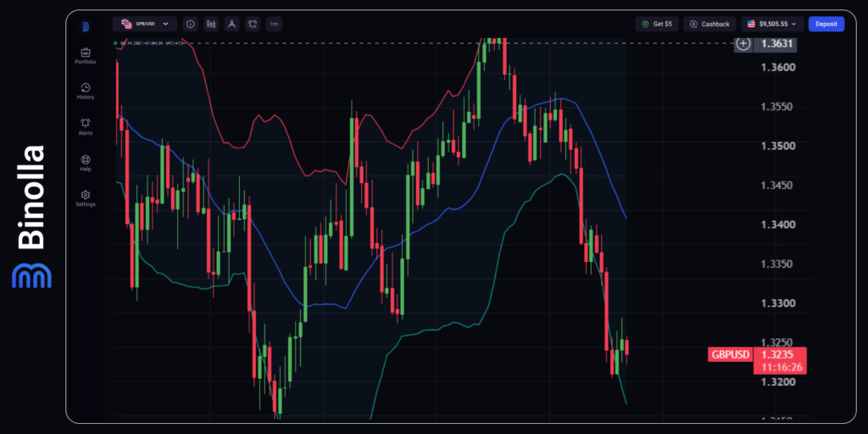
Task: Click the 1.3631 crosshair price label
Action: point(775,43)
